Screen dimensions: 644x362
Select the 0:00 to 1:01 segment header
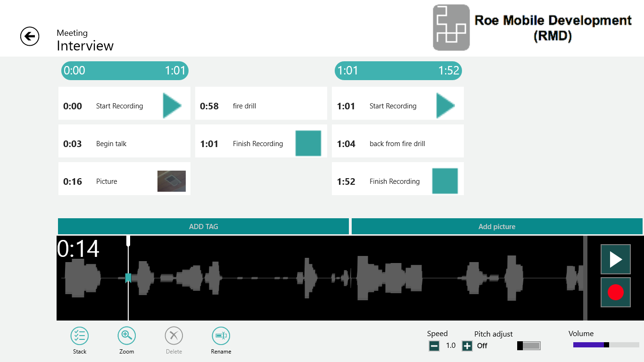pos(125,71)
